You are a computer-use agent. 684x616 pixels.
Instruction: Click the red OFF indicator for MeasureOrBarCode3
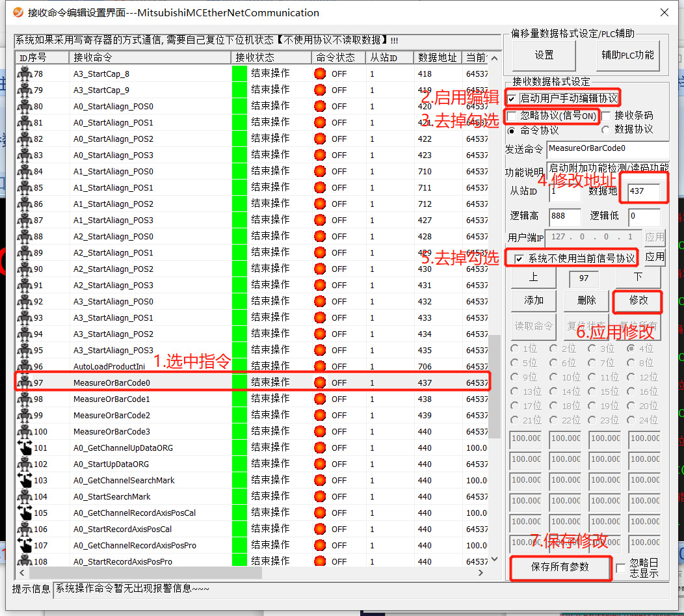[x=320, y=431]
